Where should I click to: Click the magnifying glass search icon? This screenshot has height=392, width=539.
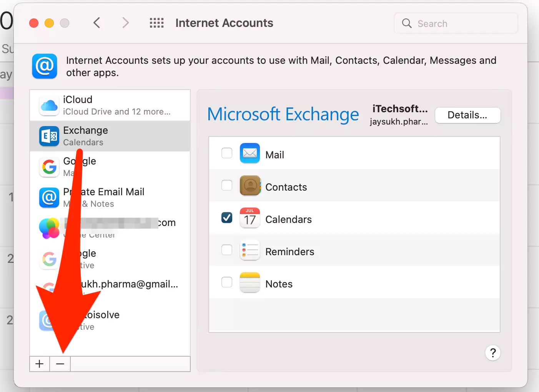point(407,23)
